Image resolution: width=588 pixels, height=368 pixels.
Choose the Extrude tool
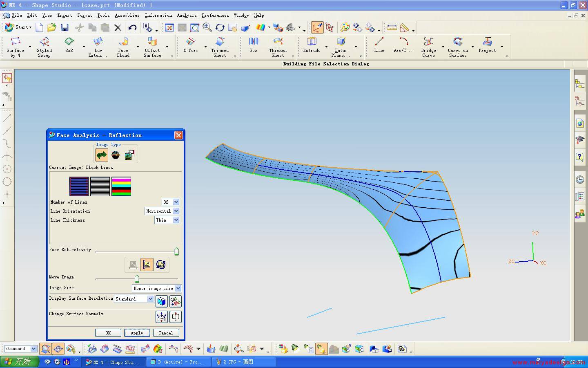[312, 45]
